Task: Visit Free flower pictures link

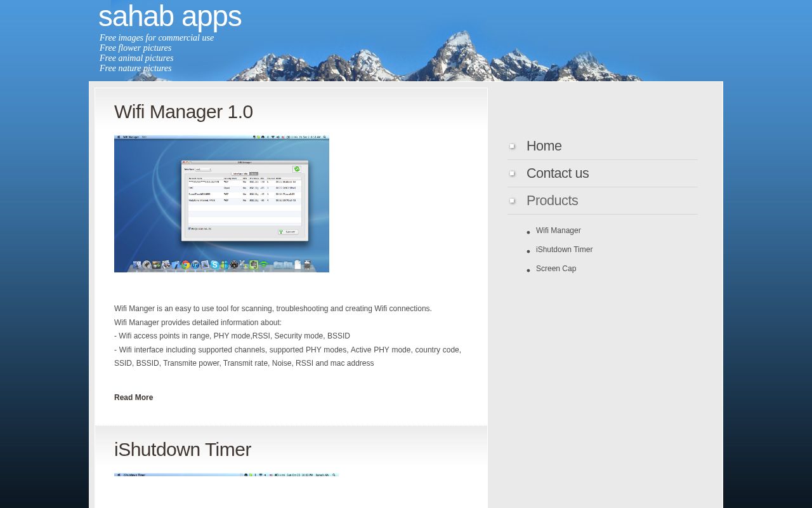Action: click(x=135, y=48)
